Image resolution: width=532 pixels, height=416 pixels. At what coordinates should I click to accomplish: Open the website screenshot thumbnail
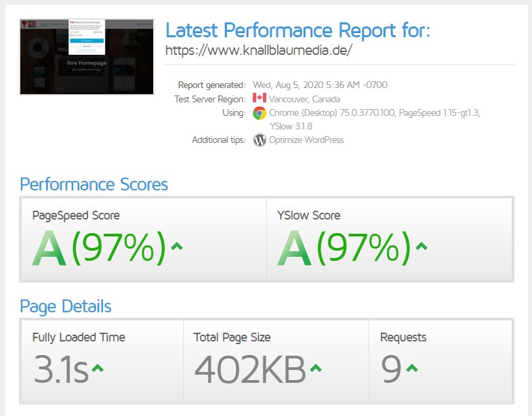(x=87, y=57)
